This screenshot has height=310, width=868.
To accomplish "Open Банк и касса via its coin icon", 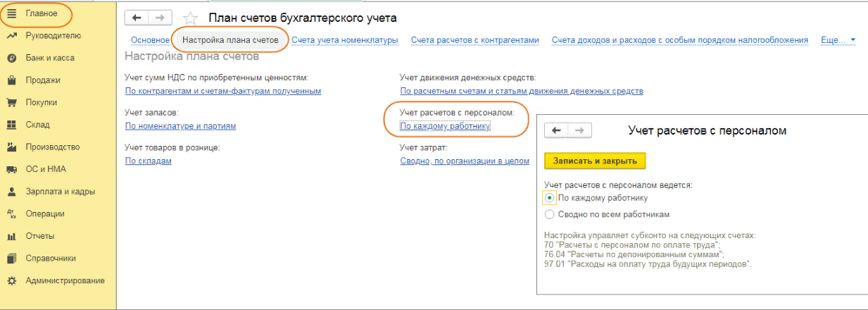I will (11, 58).
